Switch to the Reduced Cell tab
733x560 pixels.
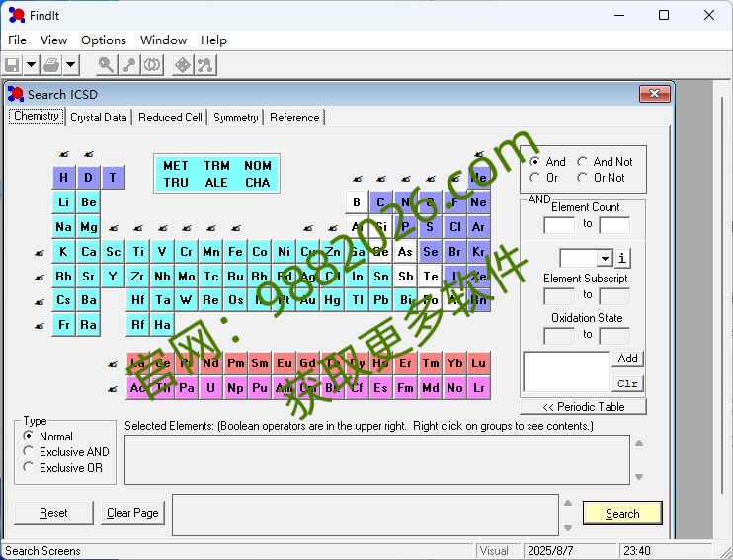click(x=170, y=118)
